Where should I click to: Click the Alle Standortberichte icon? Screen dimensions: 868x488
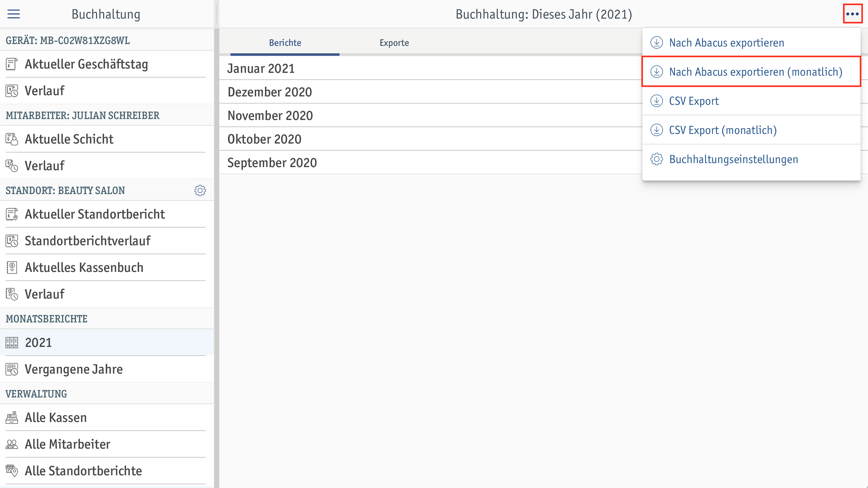point(12,471)
